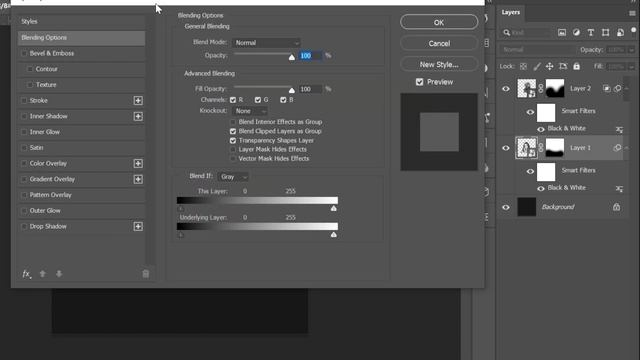
Task: Uncheck the Preview checkbox
Action: pos(420,82)
